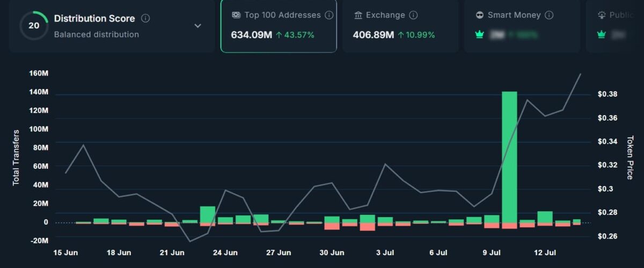Click green crown icon under Smart Money
The width and height of the screenshot is (644, 268).
coord(480,35)
